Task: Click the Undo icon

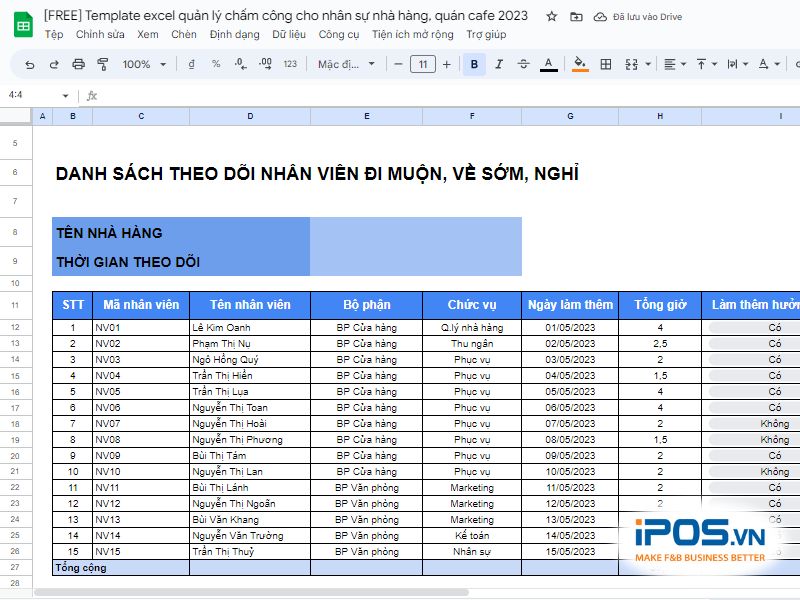Action: (30, 64)
